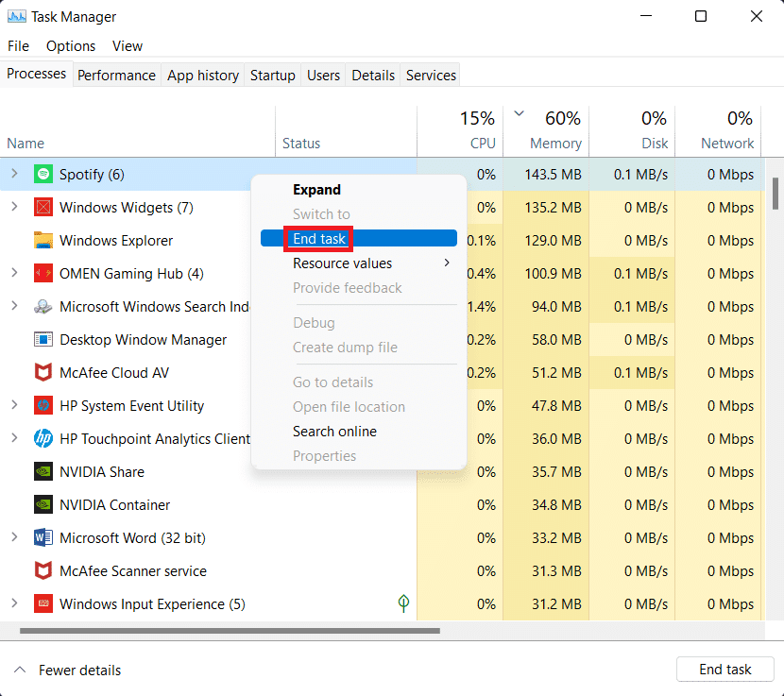Click the Windows Widgets icon
The image size is (784, 696).
[x=43, y=207]
